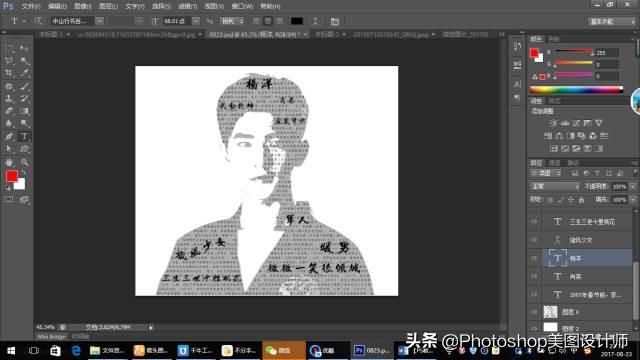
Task: Select the Pen tool in toolbox
Action: (9, 137)
